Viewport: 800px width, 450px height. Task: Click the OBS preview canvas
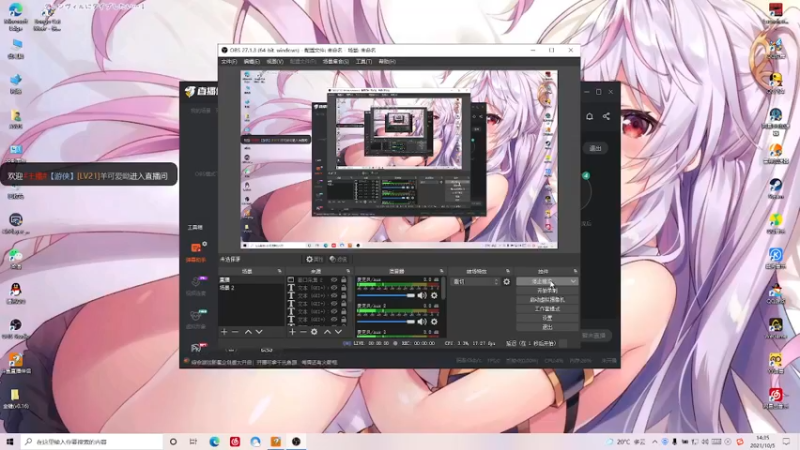tap(399, 159)
